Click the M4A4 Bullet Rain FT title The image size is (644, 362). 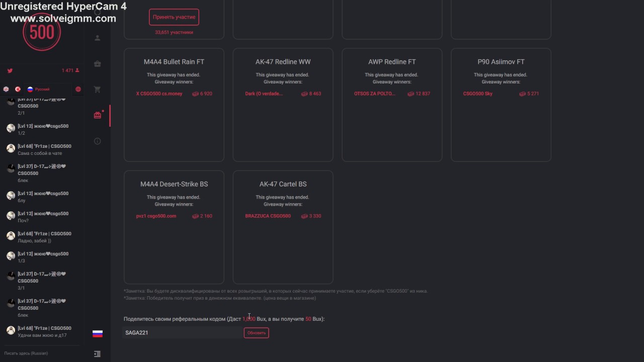click(x=174, y=62)
